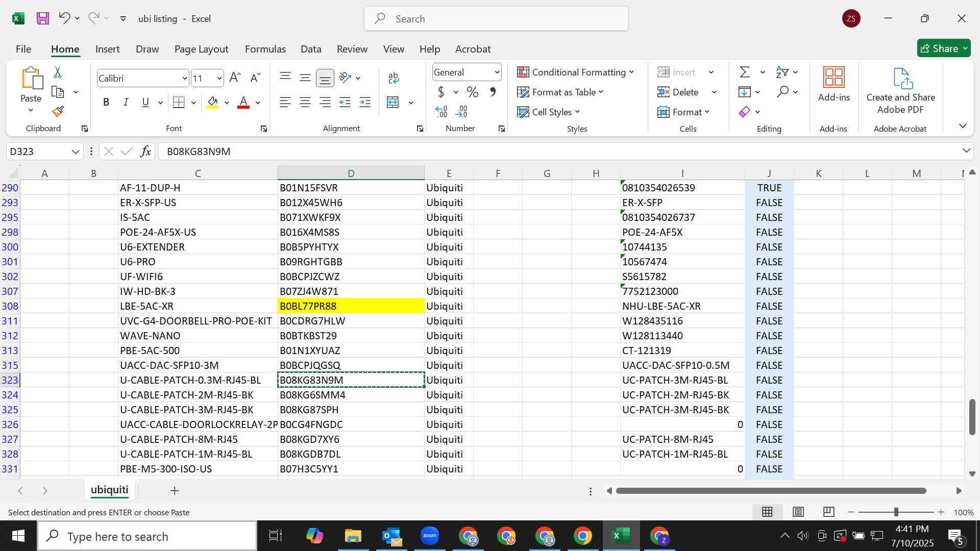Viewport: 980px width, 551px height.
Task: Toggle Bold formatting
Action: pos(106,102)
